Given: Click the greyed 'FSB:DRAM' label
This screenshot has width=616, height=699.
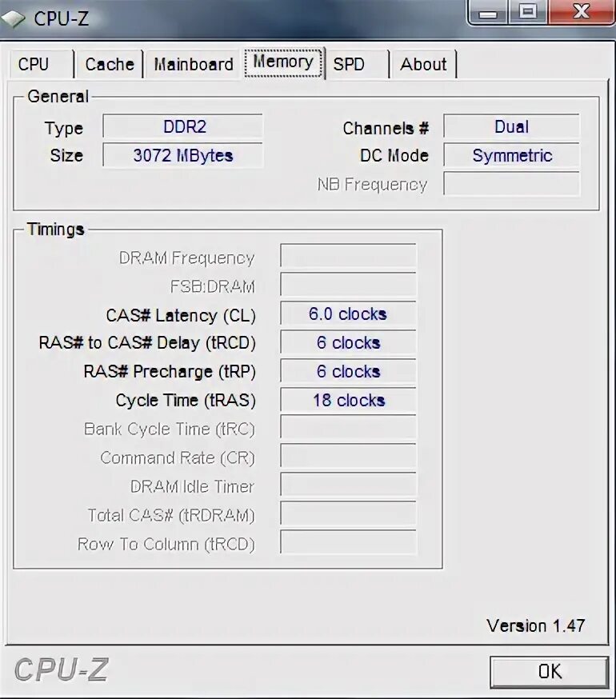Looking at the screenshot, I should tap(213, 286).
